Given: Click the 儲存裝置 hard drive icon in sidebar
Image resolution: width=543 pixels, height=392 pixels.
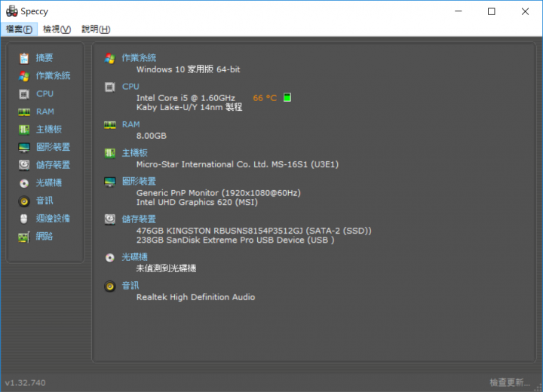Looking at the screenshot, I should tap(24, 165).
